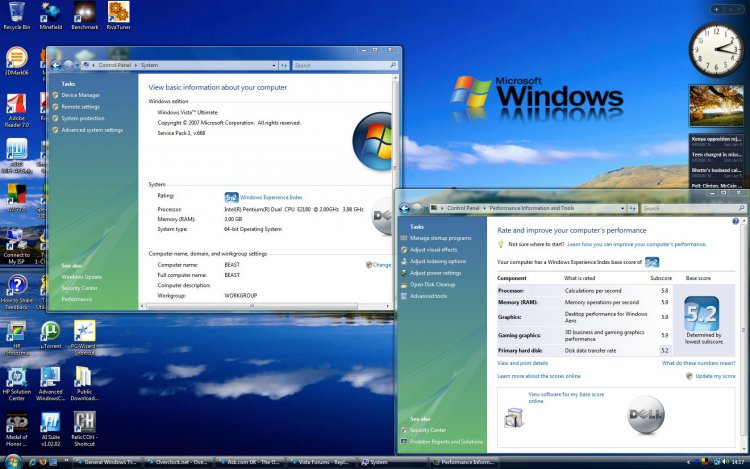Click What do these numbers mean link
Viewport: 750px width, 469px height.
click(698, 363)
